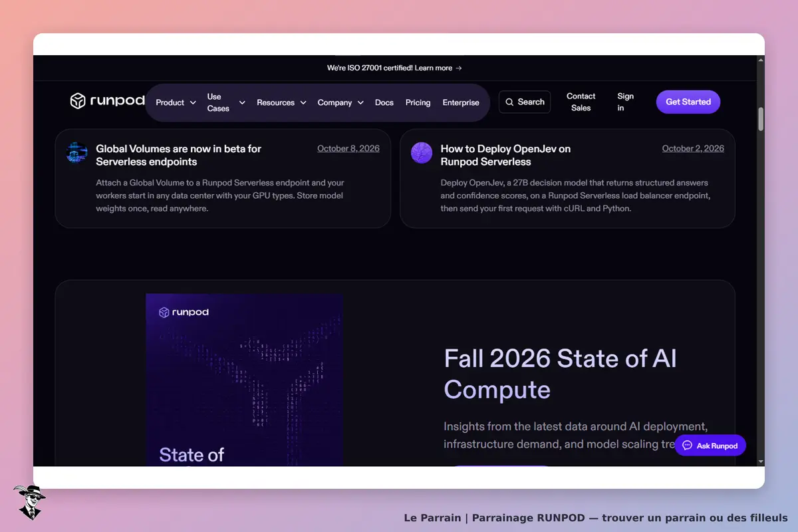Click the Runpod logo in the header

[x=107, y=101]
